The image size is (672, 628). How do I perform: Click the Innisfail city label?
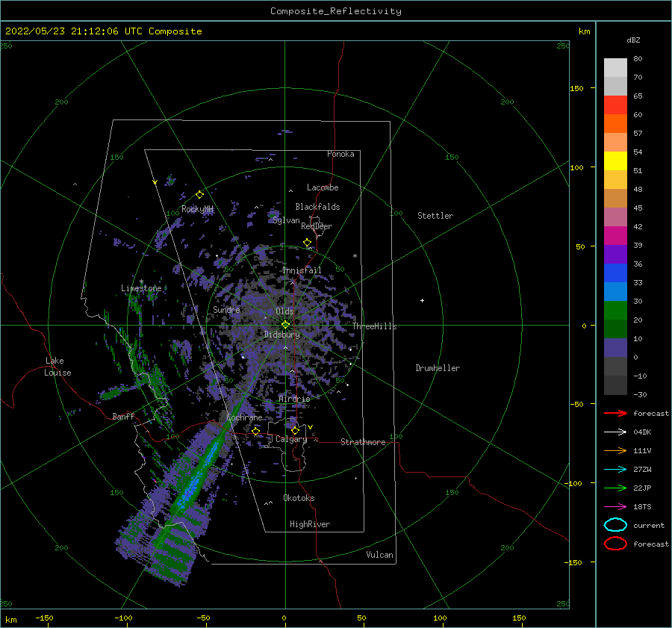(x=302, y=270)
